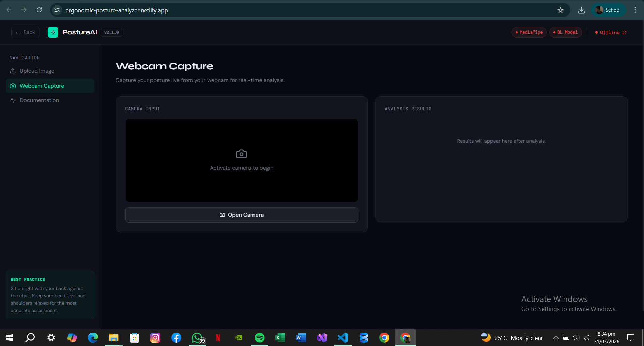Open the School profile menu
The height and width of the screenshot is (346, 644).
pyautogui.click(x=608, y=10)
